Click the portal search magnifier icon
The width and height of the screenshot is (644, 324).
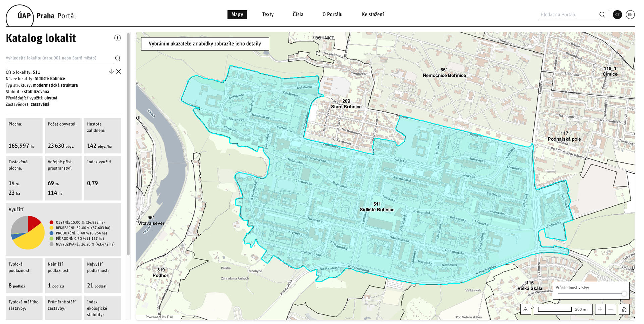(x=602, y=15)
